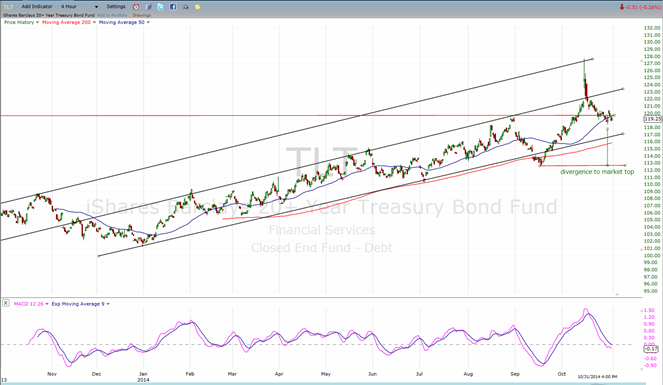The height and width of the screenshot is (385, 663).
Task: Open the Add Indicator menu
Action: (37, 7)
